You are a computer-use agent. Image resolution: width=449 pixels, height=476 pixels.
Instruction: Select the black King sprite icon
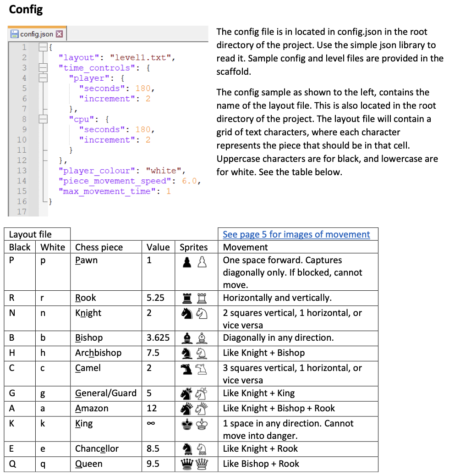[x=188, y=424]
